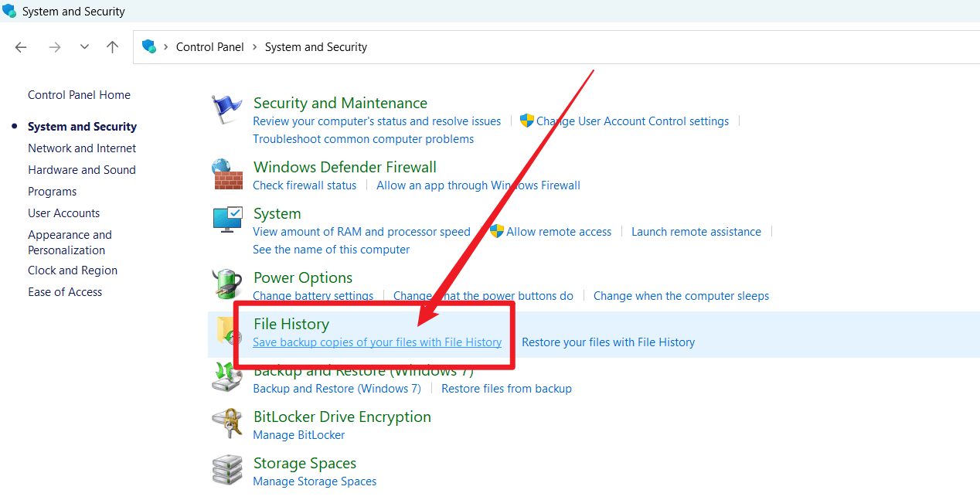Expand chevron after Control Panel breadcrumb
Screen dimensions: 980x500
[x=254, y=47]
